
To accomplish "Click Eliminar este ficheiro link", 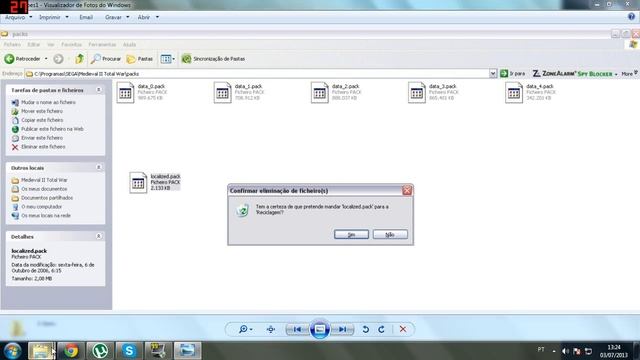I will [x=43, y=147].
